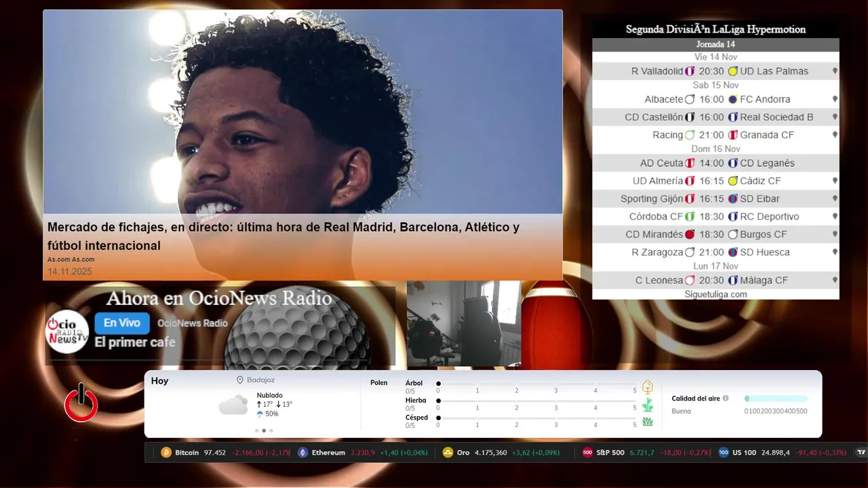This screenshot has height=488, width=868.
Task: Select the first weather pagination dot
Action: (256, 430)
